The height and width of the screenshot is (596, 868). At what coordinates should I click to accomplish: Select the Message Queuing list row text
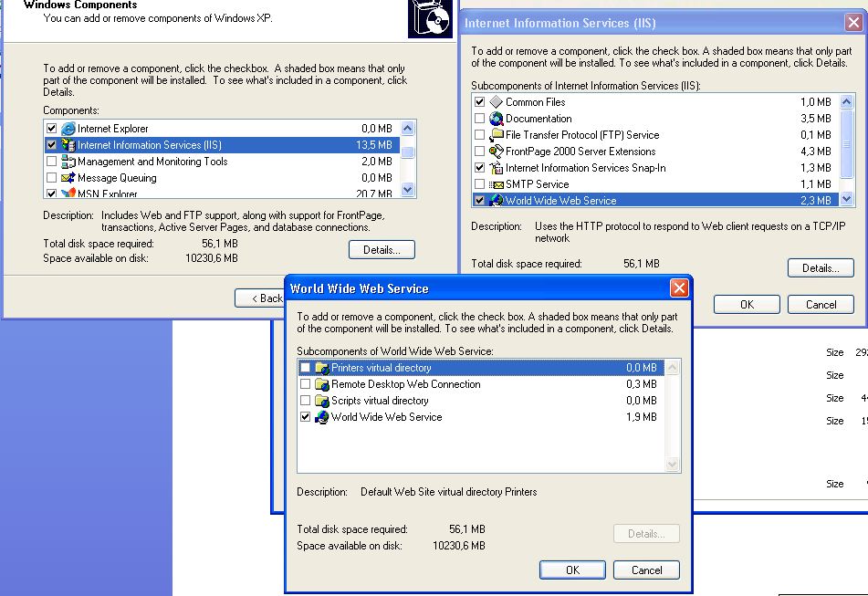[x=117, y=178]
